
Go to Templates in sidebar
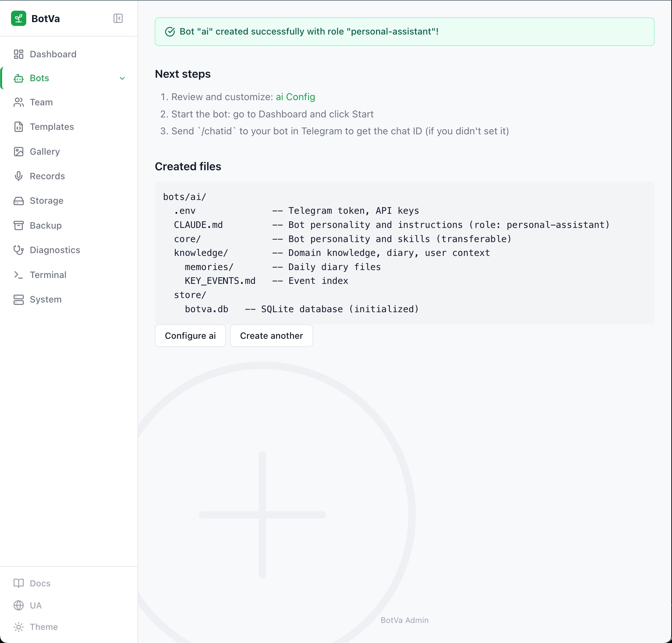52,127
